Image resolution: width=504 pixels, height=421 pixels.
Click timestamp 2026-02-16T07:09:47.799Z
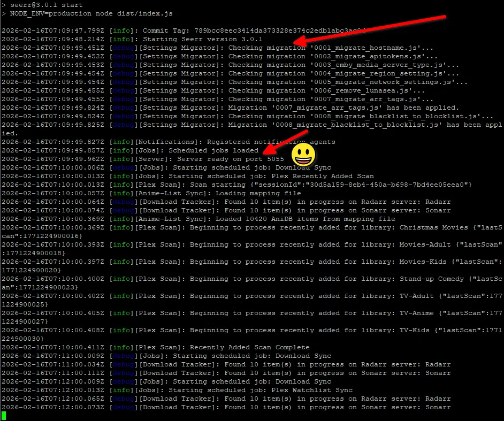pyautogui.click(x=53, y=30)
